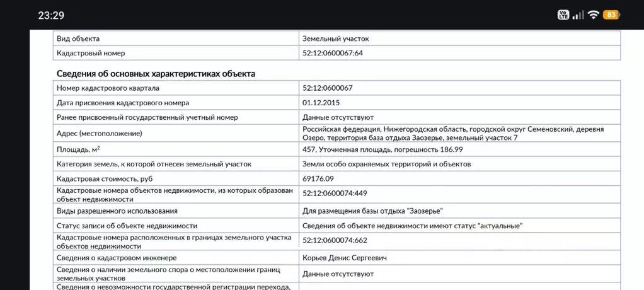The image size is (644, 290).
Task: Click heading 'Сведения об основных характеристиках объекта'
Action: click(x=156, y=74)
